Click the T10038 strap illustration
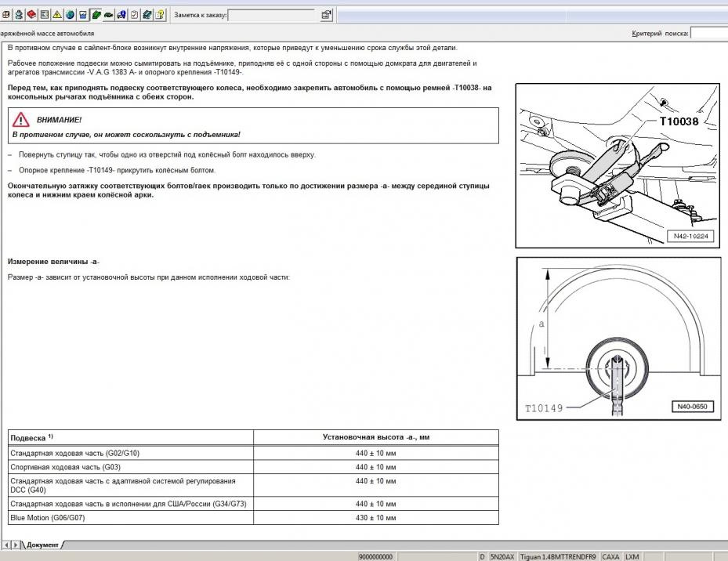Image resolution: width=728 pixels, height=561 pixels. point(617,165)
